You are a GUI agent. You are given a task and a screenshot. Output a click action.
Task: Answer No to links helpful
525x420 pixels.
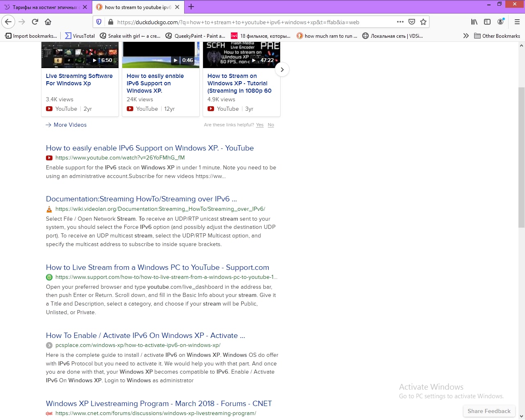click(271, 125)
